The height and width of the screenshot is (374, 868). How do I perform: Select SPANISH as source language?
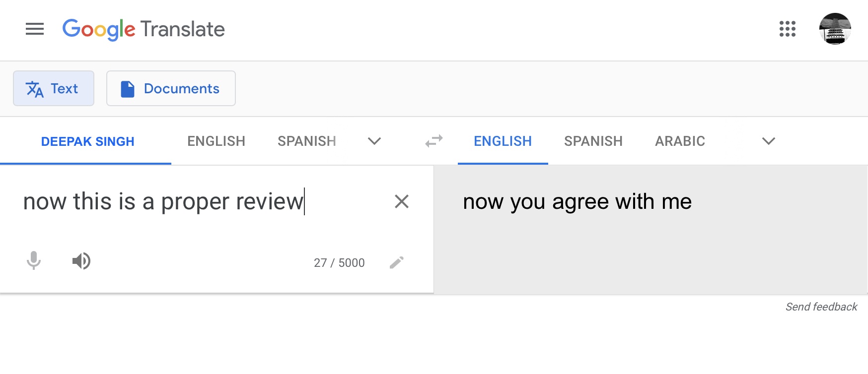tap(307, 141)
